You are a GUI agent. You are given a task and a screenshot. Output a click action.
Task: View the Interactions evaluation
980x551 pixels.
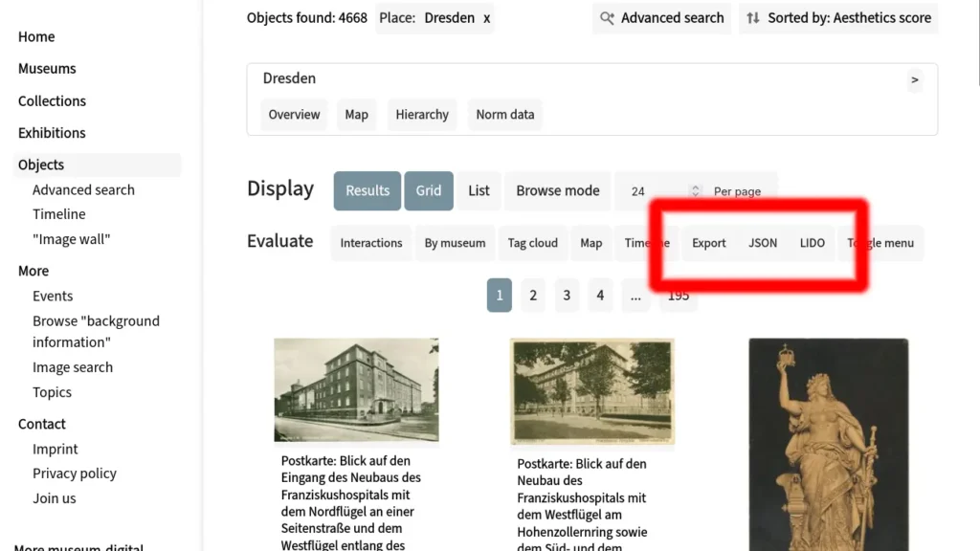click(x=371, y=243)
